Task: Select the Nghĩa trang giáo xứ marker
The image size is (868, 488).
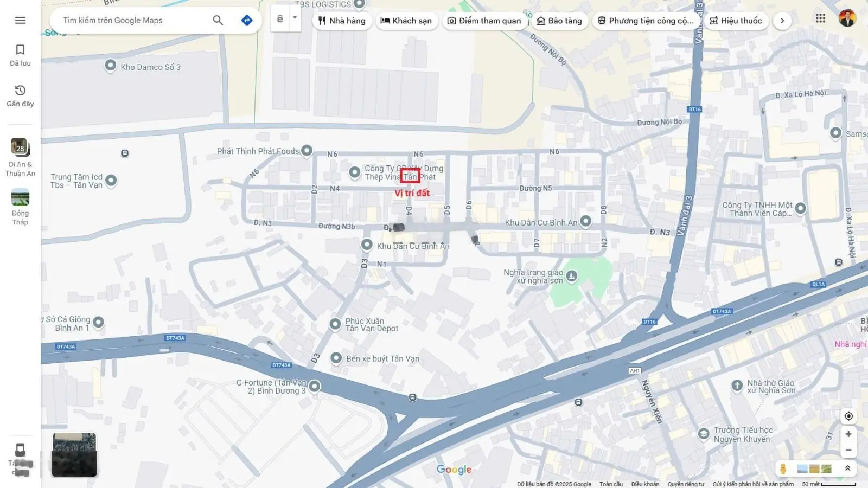Action: (x=572, y=277)
